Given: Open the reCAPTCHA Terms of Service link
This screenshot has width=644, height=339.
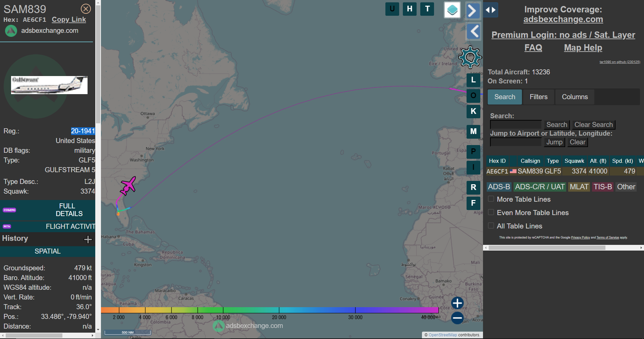Looking at the screenshot, I should pyautogui.click(x=607, y=238).
